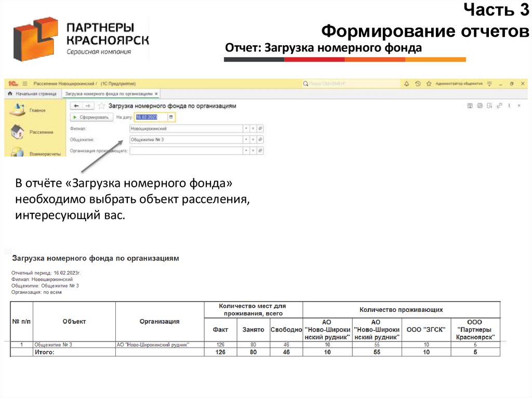The image size is (532, 398).
Task: Open Главное section label
Action: click(37, 110)
